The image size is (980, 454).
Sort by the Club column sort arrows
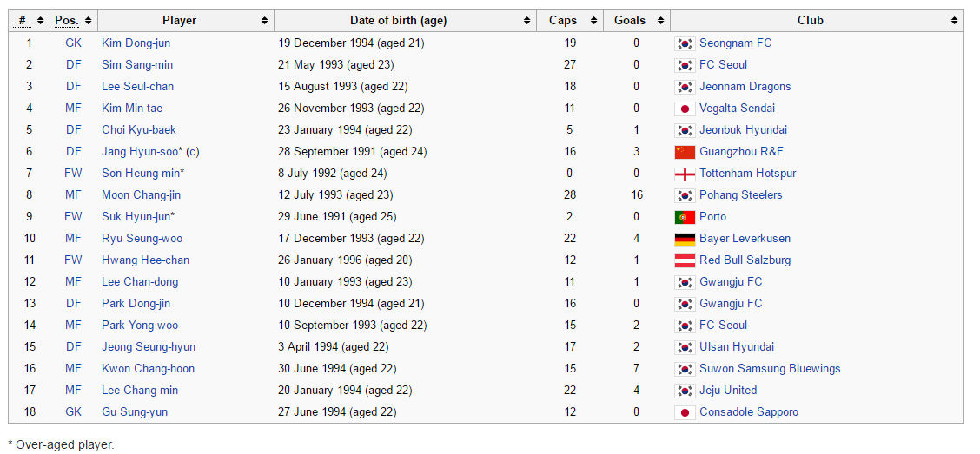[x=954, y=21]
